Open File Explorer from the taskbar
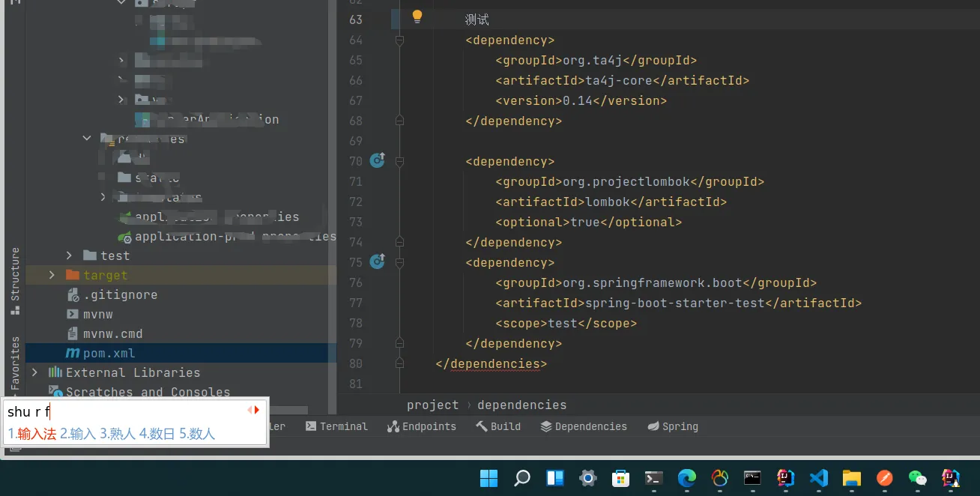This screenshot has height=496, width=980. coord(851,478)
